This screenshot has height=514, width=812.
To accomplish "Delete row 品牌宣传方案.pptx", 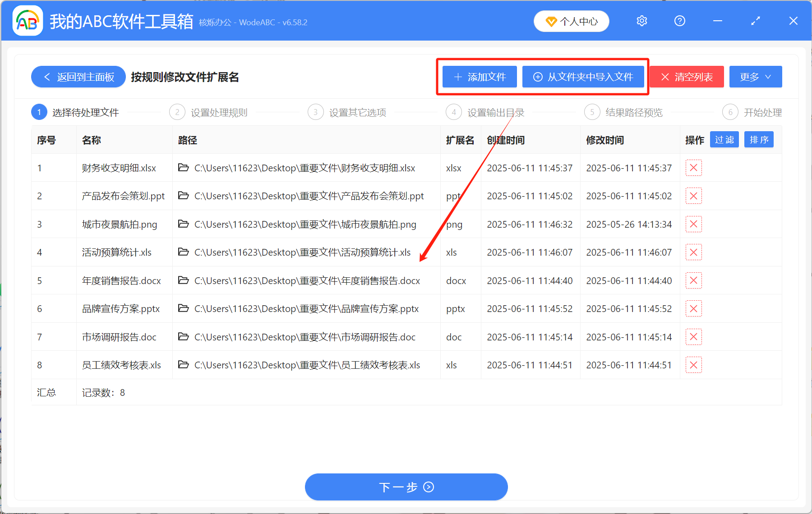I will [694, 308].
